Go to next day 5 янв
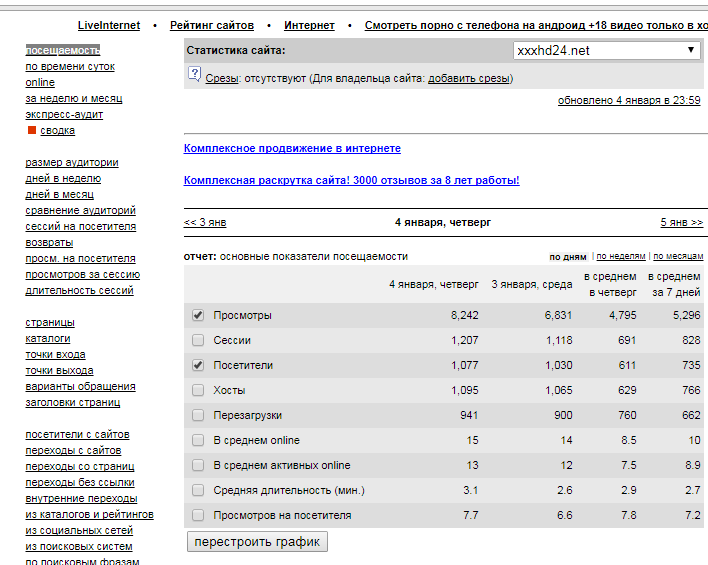The image size is (708, 565). click(681, 222)
